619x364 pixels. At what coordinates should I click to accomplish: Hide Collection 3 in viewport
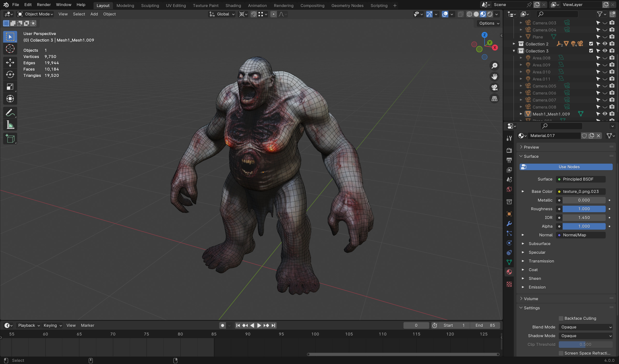[x=605, y=51]
